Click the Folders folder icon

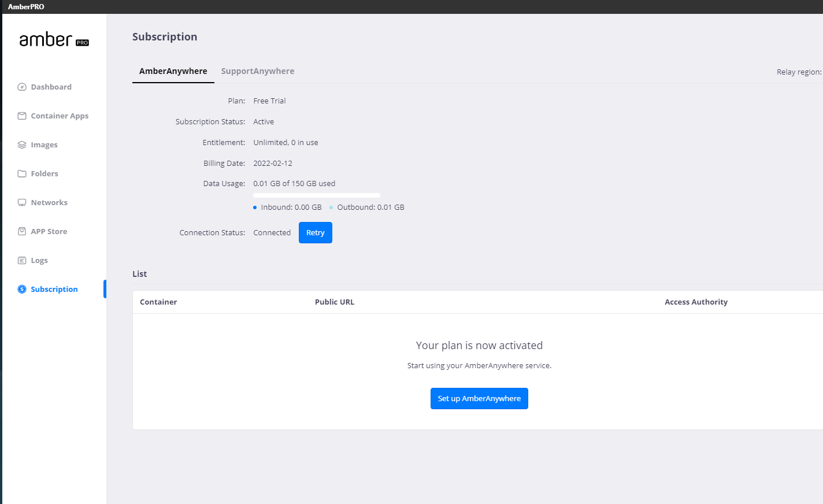click(x=22, y=174)
